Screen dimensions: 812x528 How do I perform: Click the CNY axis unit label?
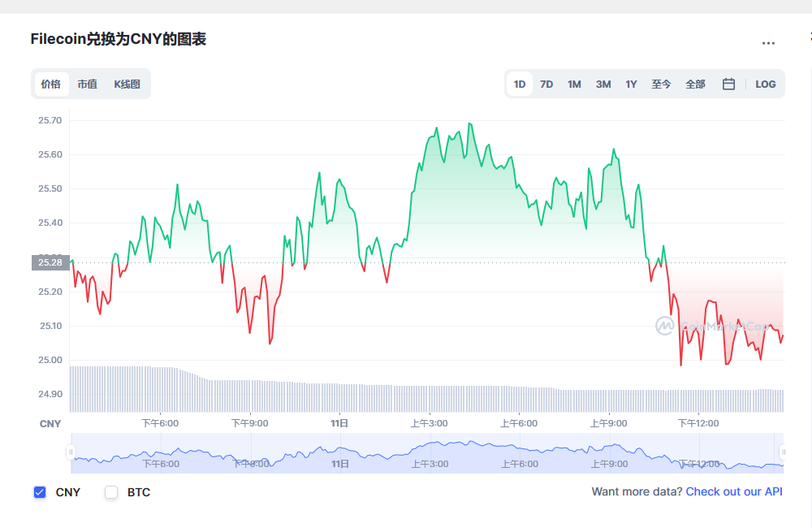(50, 424)
